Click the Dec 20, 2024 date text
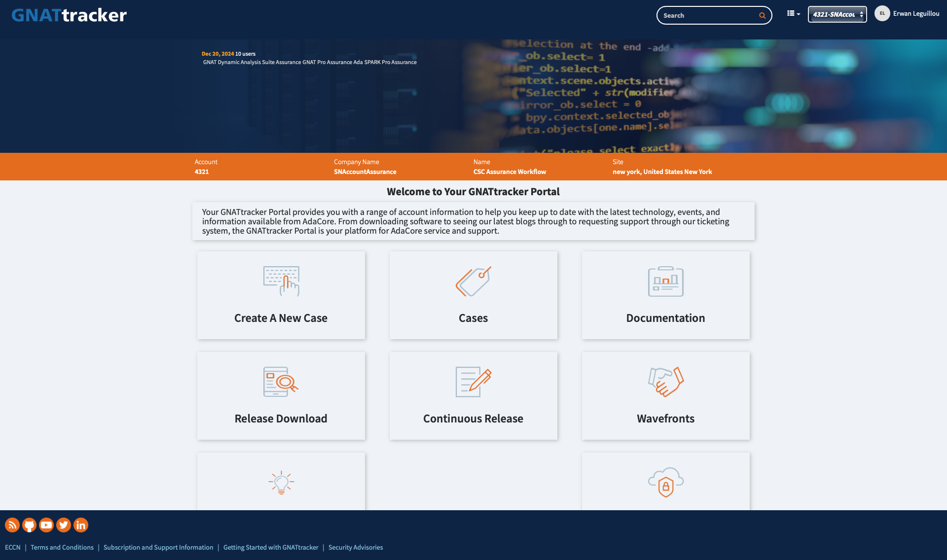 pos(218,54)
